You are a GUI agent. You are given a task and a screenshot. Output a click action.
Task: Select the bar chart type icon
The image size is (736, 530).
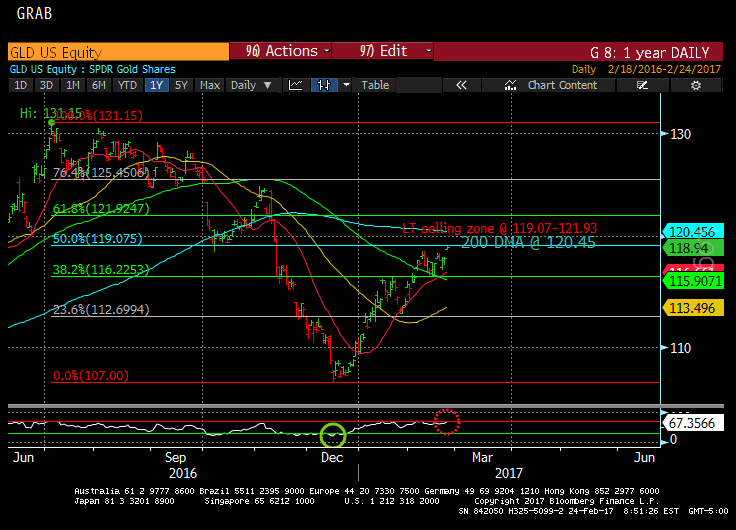click(x=324, y=85)
